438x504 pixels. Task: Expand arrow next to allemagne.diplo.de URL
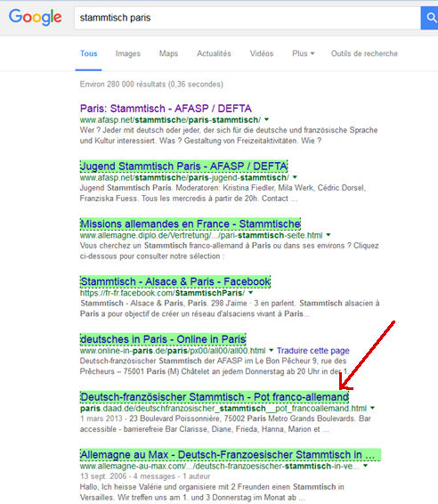[x=328, y=235]
